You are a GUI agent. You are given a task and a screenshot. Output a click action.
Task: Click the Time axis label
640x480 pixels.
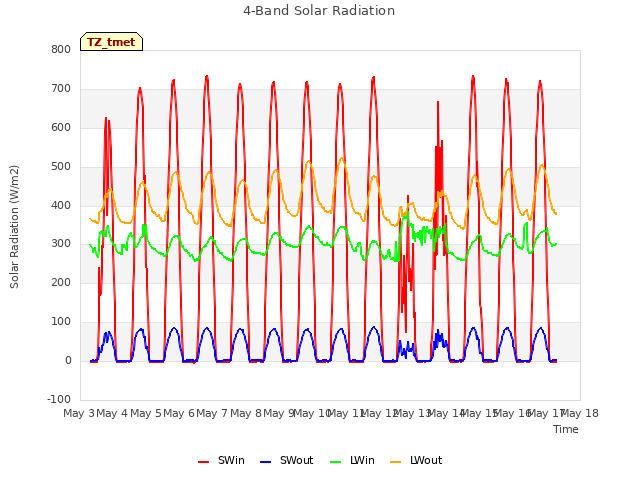[566, 429]
